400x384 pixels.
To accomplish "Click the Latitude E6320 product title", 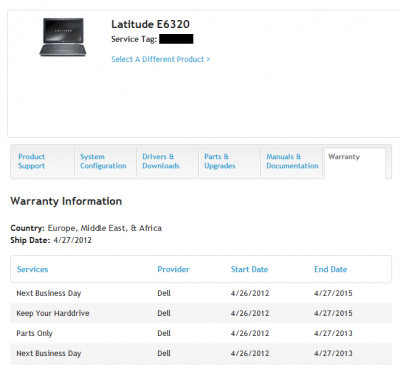I will point(150,24).
